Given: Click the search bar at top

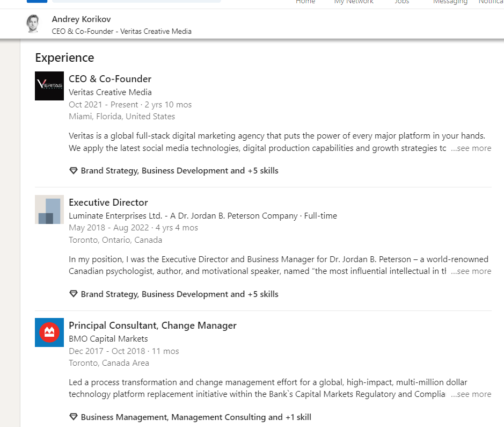Looking at the screenshot, I should point(137,1).
